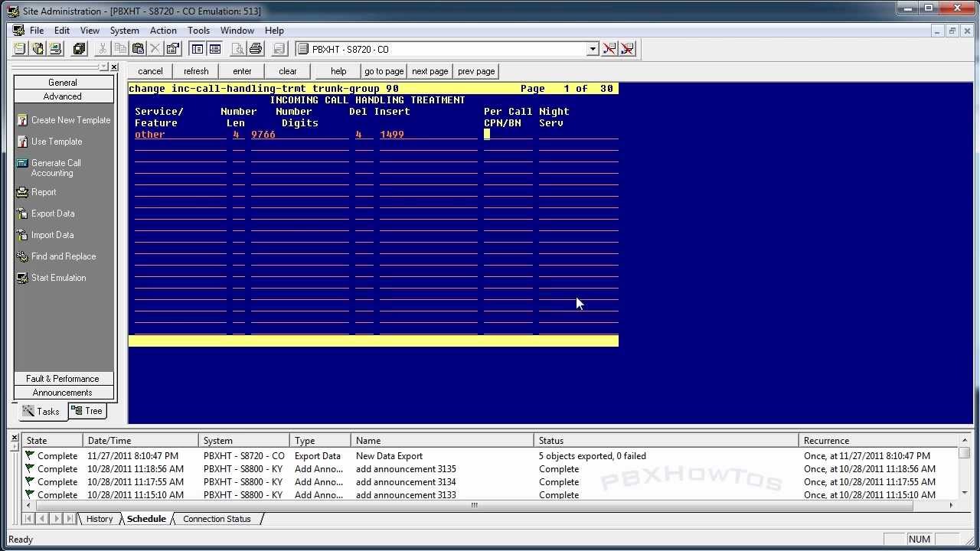Click the Print Preview toolbar icon

tap(238, 49)
